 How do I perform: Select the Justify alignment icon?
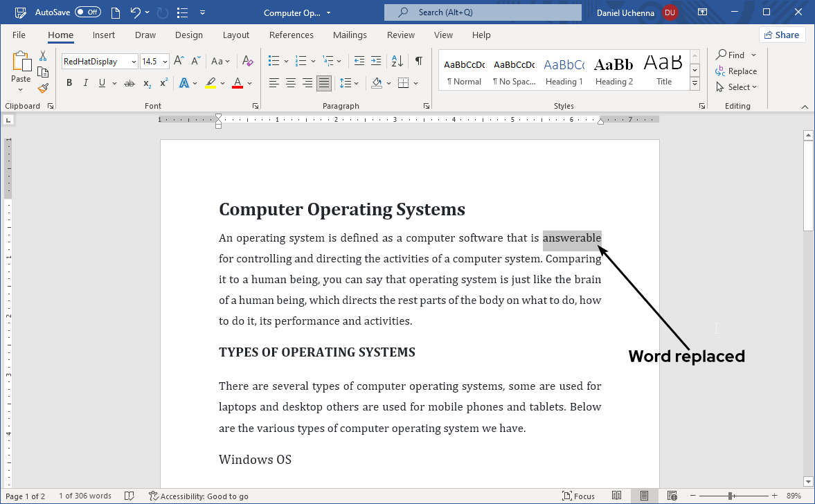[x=323, y=83]
